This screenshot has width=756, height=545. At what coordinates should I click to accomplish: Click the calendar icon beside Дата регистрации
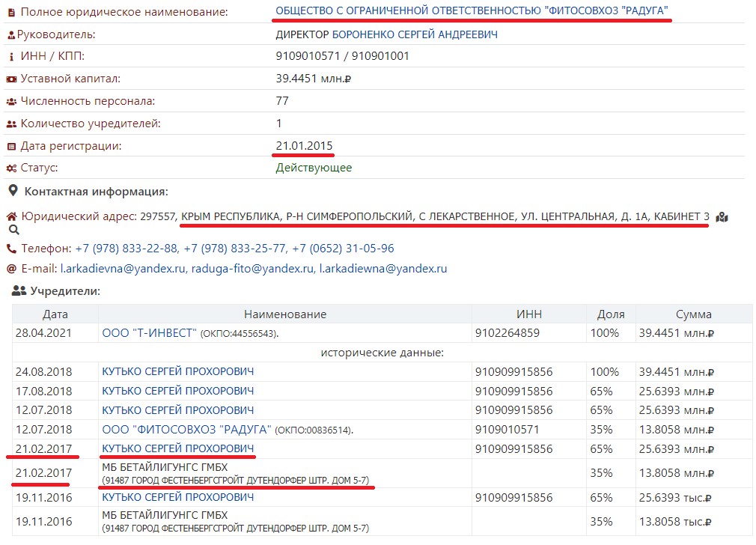point(11,147)
